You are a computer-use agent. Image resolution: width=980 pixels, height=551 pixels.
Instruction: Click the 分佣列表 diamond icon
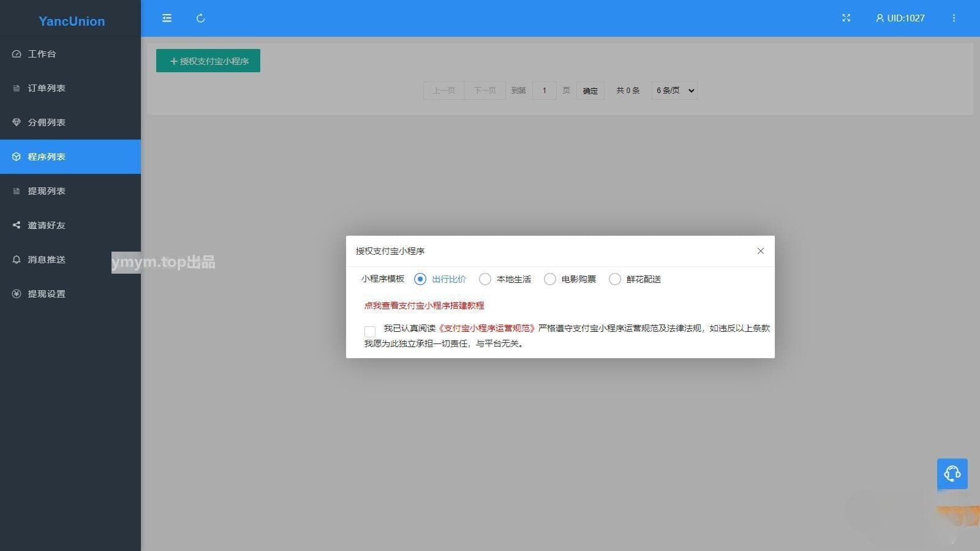[x=17, y=122]
